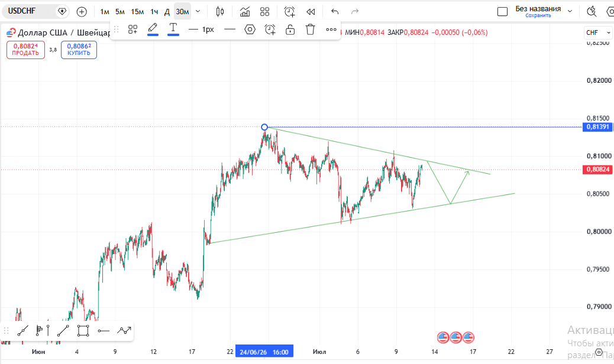The image size is (614, 364).
Task: Open the text color picker
Action: [173, 30]
